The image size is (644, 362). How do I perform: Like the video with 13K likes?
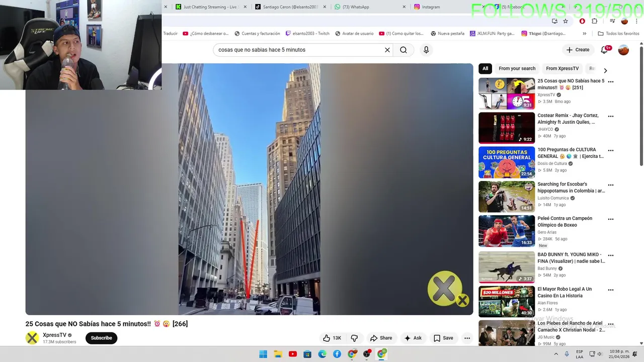click(x=332, y=338)
